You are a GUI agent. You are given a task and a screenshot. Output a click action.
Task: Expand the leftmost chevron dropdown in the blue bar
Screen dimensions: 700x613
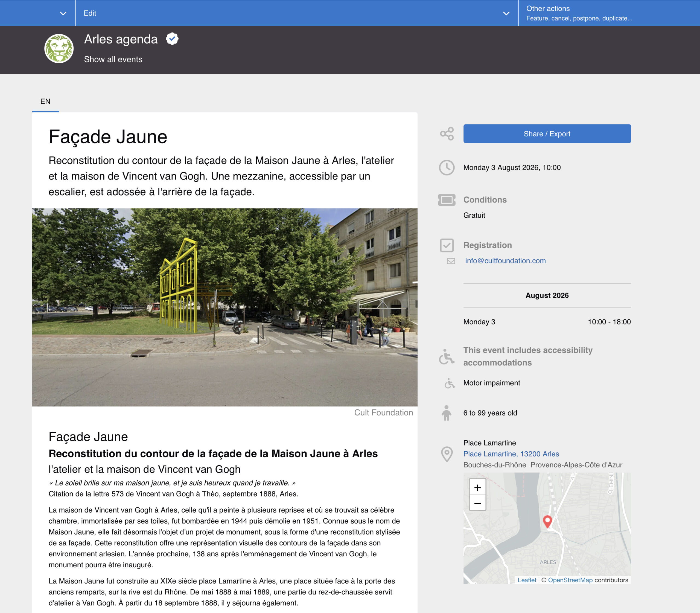63,13
